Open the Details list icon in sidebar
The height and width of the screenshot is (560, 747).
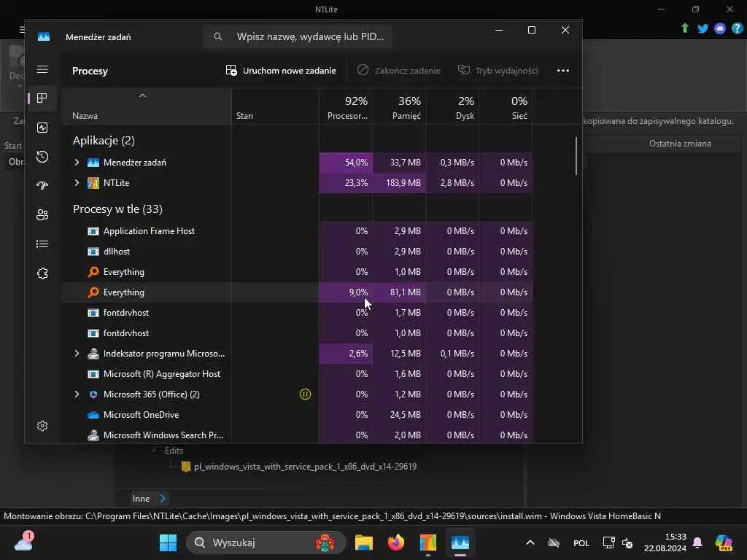(x=42, y=244)
